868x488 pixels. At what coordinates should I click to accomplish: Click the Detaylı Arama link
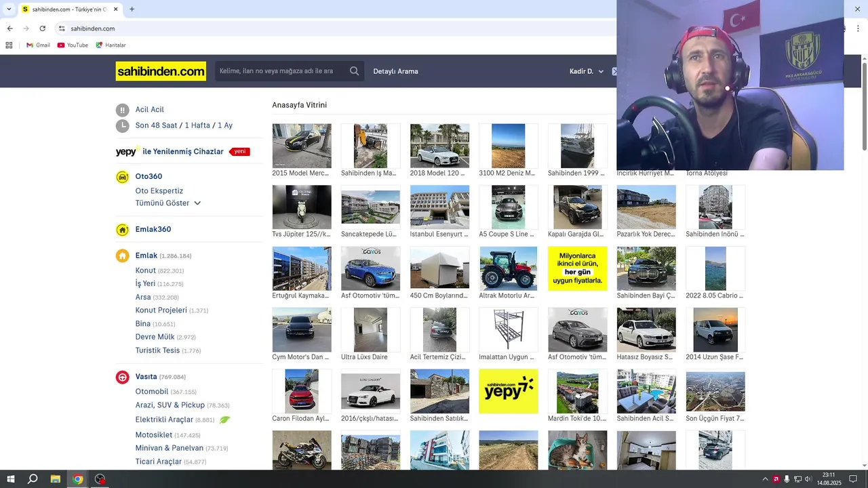click(395, 71)
